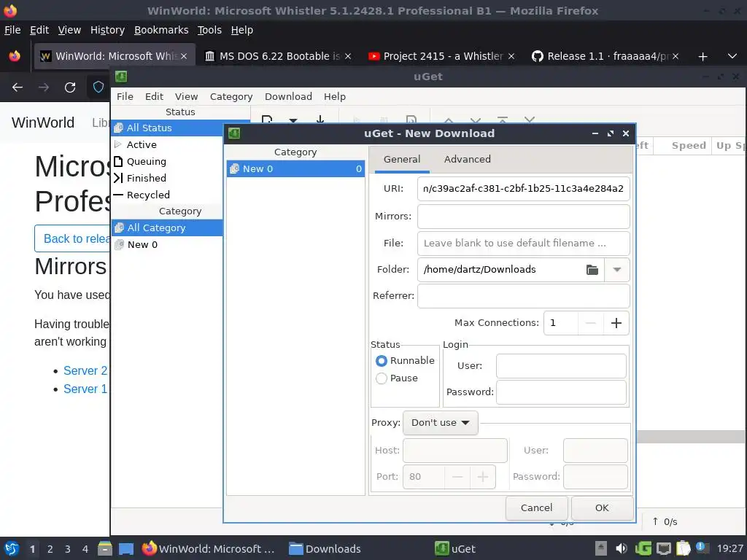Select the Runnable status radio button
This screenshot has height=560, width=747.
(x=381, y=361)
